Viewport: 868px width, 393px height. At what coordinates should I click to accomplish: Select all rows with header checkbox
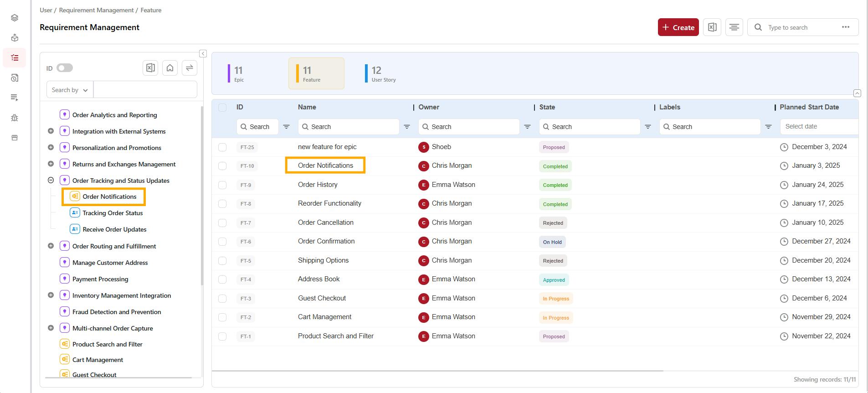[222, 108]
